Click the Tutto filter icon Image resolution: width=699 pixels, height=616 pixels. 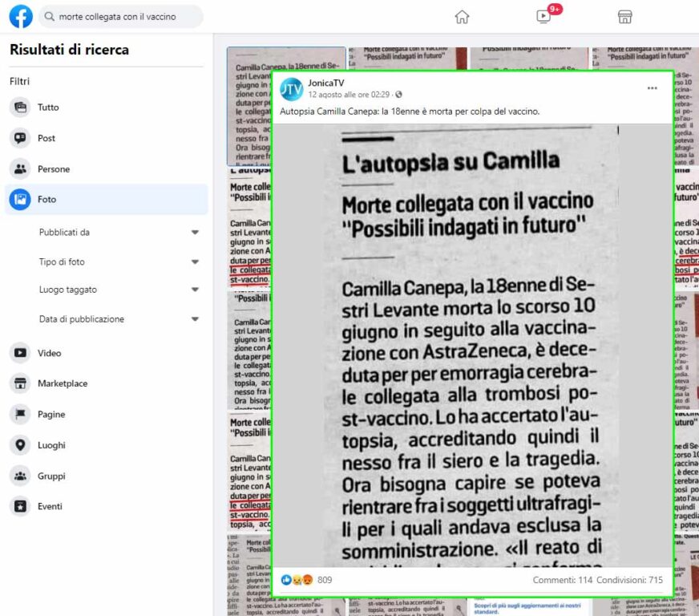[x=20, y=107]
